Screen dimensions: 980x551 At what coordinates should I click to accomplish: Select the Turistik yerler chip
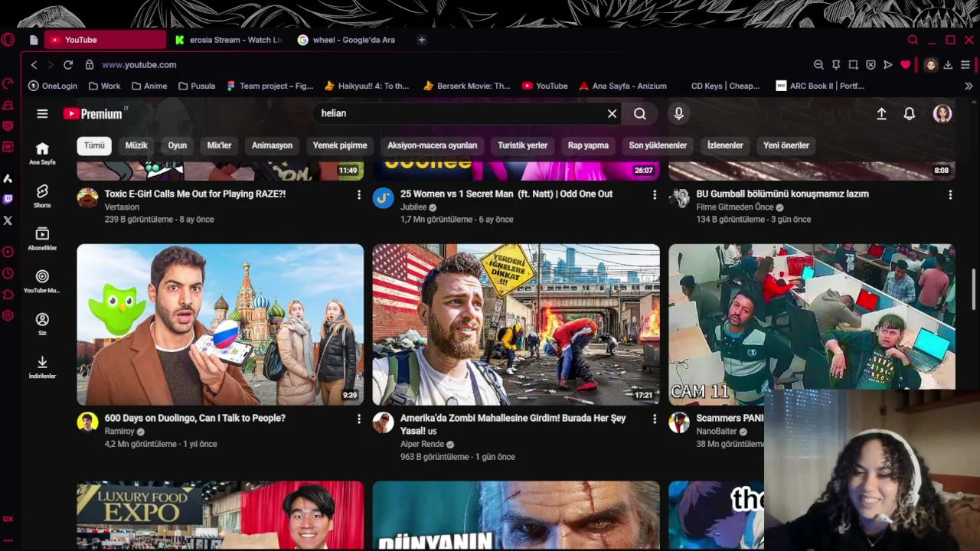click(x=522, y=145)
